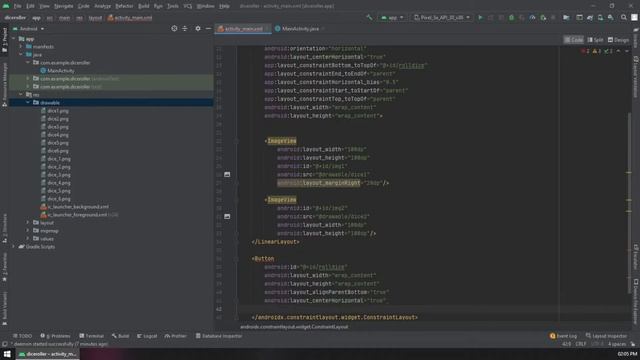Open the SDK Manager icon

(x=611, y=18)
